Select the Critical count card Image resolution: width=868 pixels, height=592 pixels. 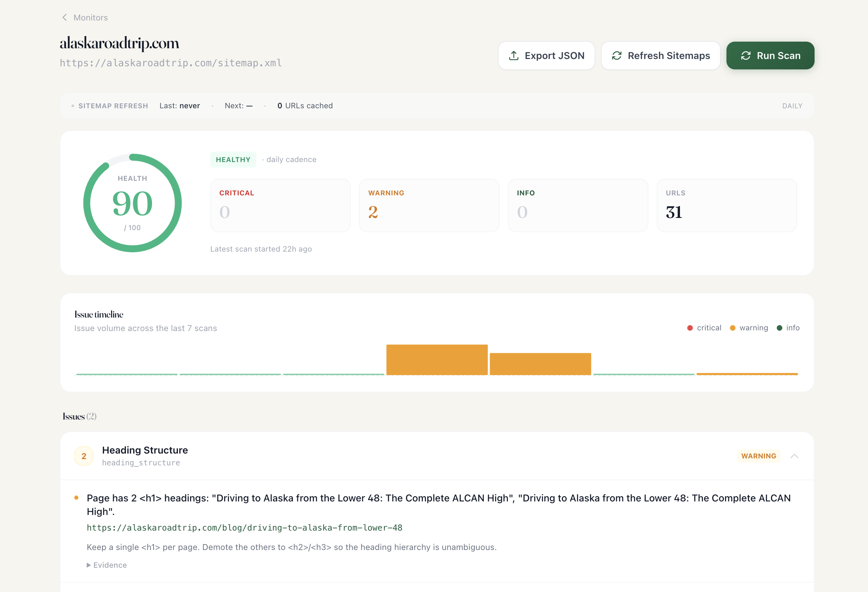coord(280,205)
